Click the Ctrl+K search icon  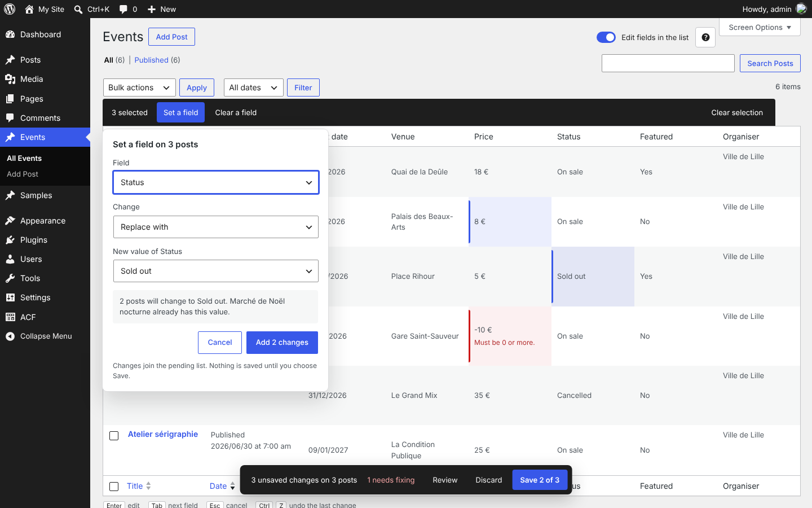tap(78, 10)
